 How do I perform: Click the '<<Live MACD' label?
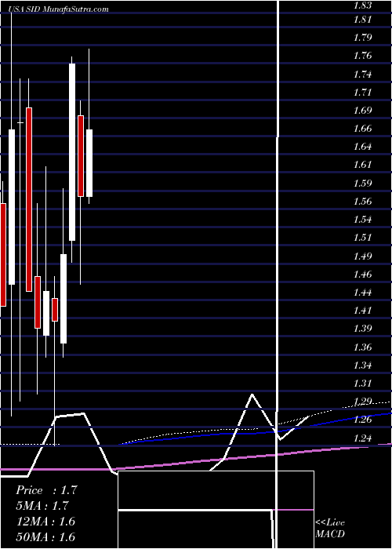pos(330,529)
